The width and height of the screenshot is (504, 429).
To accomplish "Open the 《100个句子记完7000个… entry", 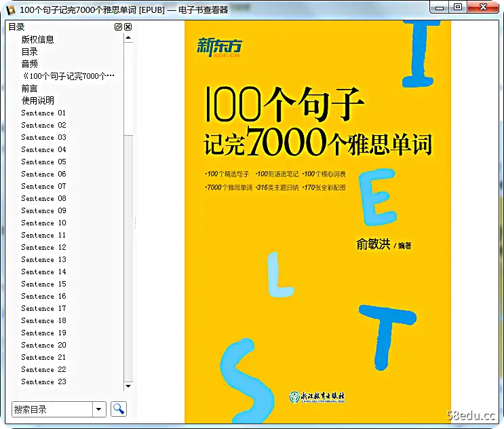I will [x=68, y=76].
